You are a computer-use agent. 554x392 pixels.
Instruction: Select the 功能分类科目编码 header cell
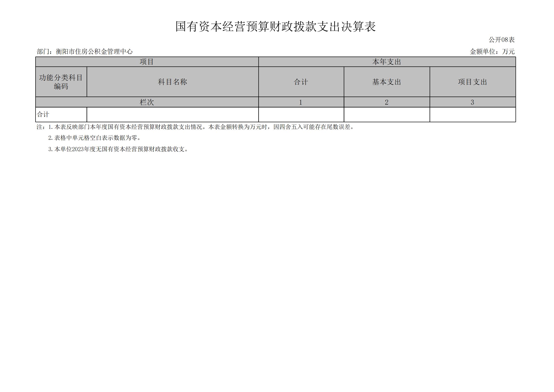coord(61,82)
